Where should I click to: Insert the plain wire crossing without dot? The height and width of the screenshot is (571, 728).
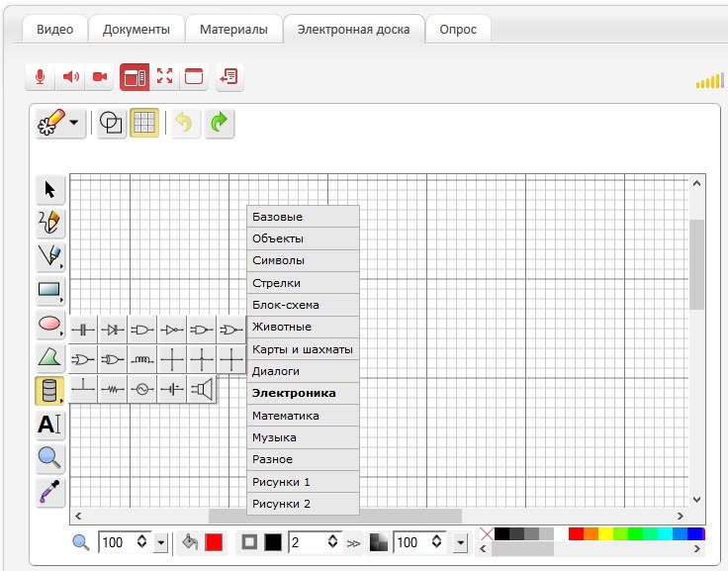(172, 359)
